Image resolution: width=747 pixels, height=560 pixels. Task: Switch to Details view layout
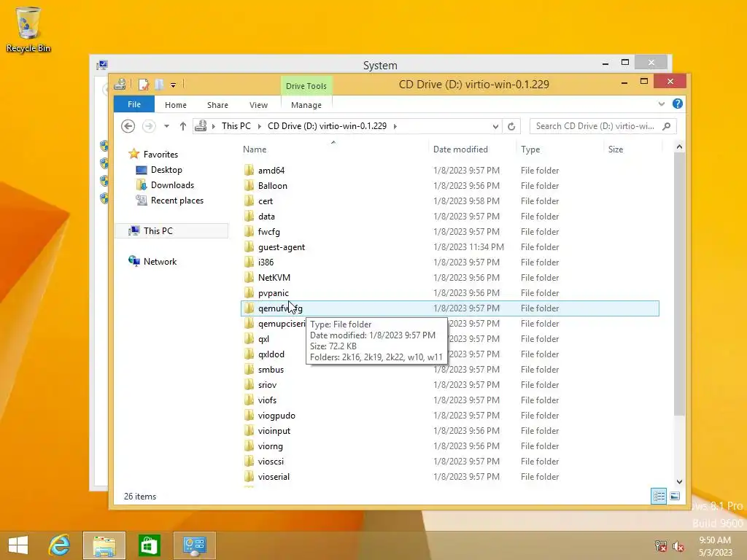[x=659, y=496]
